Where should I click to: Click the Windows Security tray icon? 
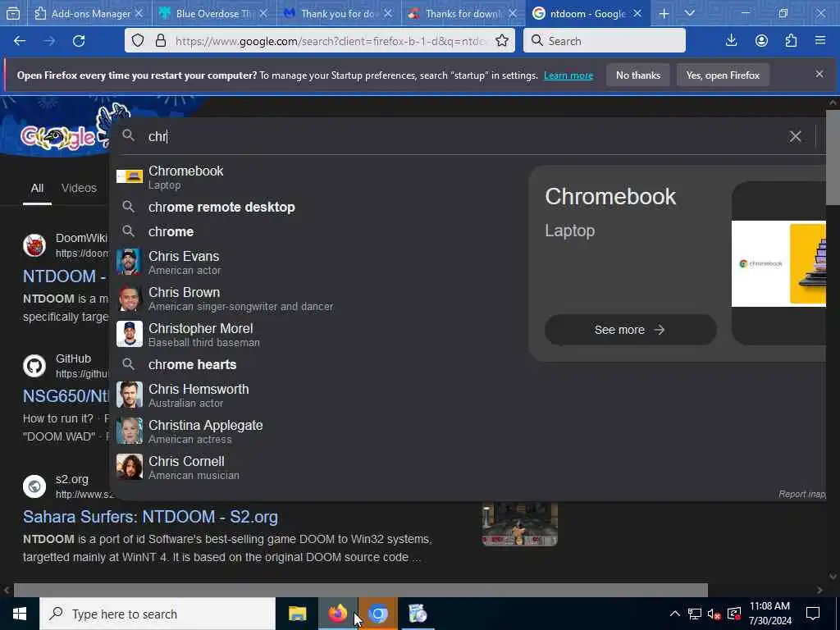(733, 614)
